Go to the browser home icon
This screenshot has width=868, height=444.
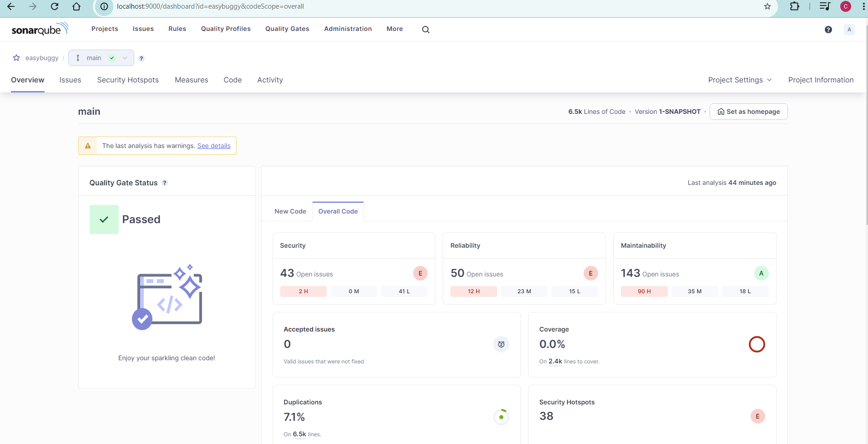click(76, 6)
